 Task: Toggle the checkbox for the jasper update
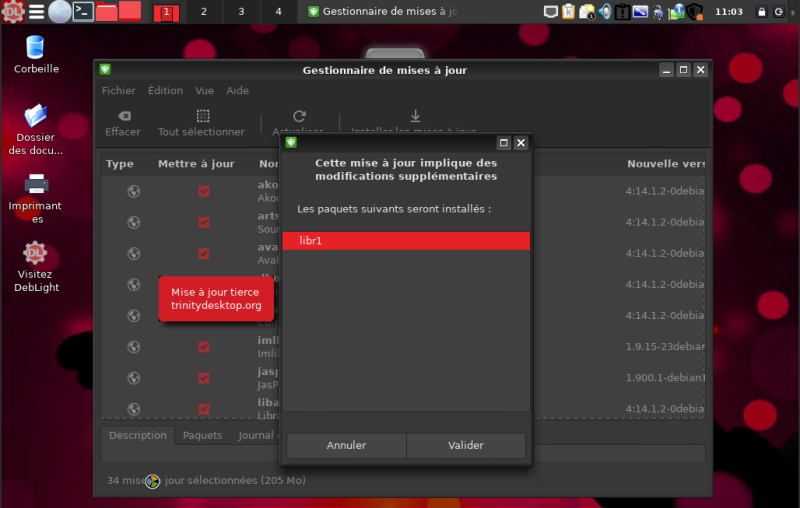pyautogui.click(x=204, y=378)
